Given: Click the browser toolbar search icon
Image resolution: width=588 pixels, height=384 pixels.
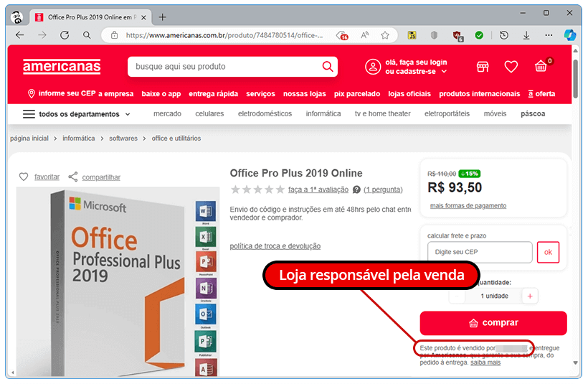Looking at the screenshot, I should pyautogui.click(x=87, y=35).
